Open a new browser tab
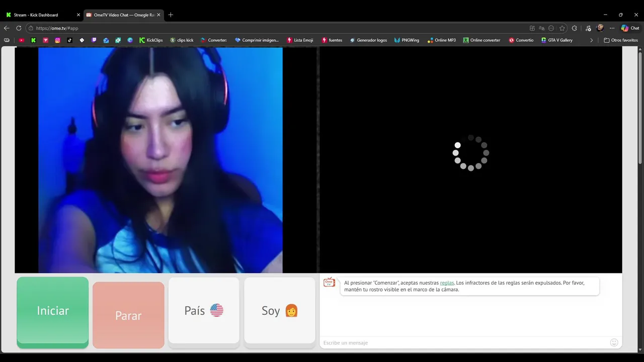Screen dimensions: 644x362 (x=171, y=15)
